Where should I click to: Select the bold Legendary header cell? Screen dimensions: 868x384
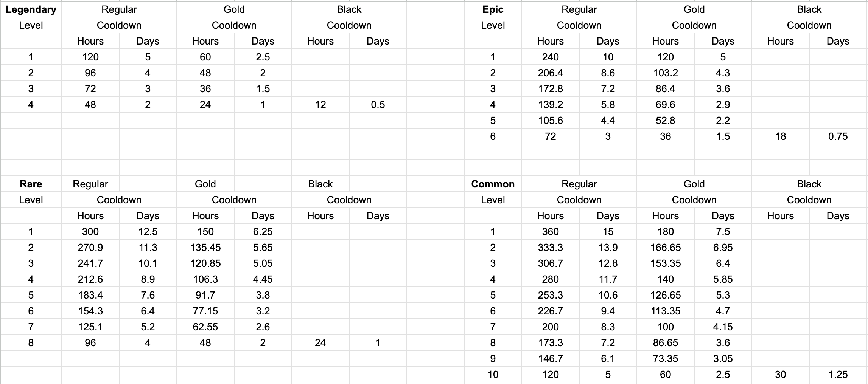pos(31,9)
